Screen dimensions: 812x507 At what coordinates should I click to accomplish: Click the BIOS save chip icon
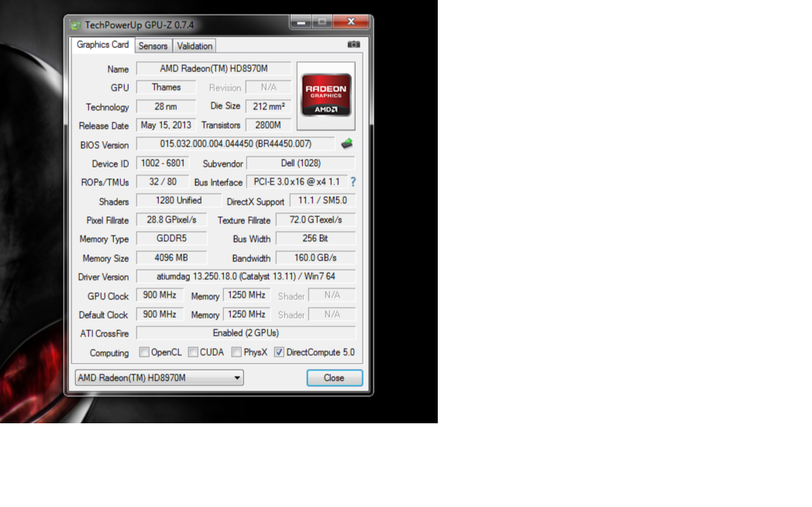(x=347, y=143)
